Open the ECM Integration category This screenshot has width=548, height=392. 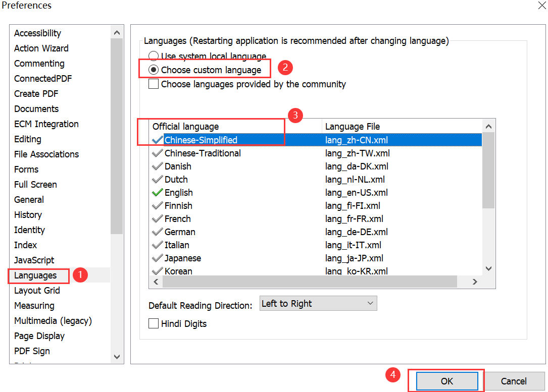click(x=46, y=124)
